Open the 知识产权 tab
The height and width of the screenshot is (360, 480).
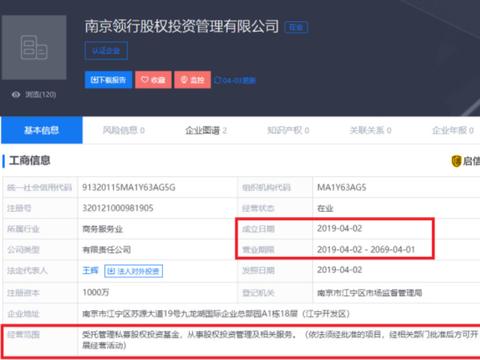[x=288, y=130]
